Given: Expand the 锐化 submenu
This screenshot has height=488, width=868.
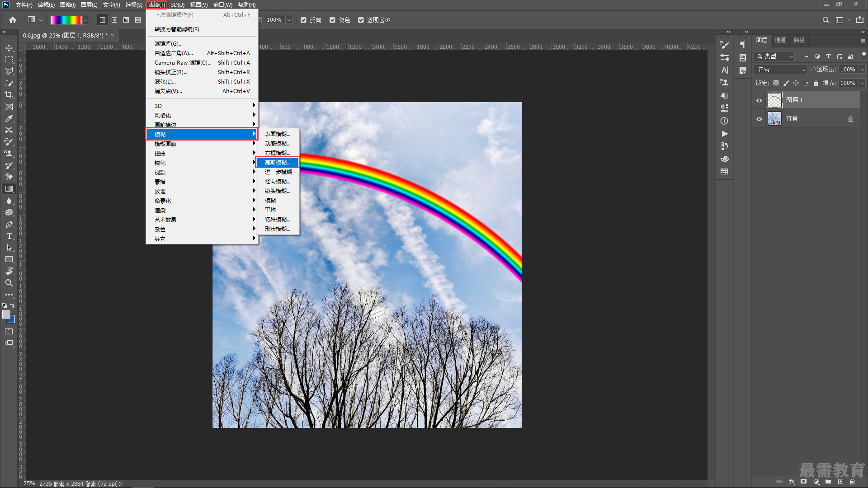Looking at the screenshot, I should [202, 163].
